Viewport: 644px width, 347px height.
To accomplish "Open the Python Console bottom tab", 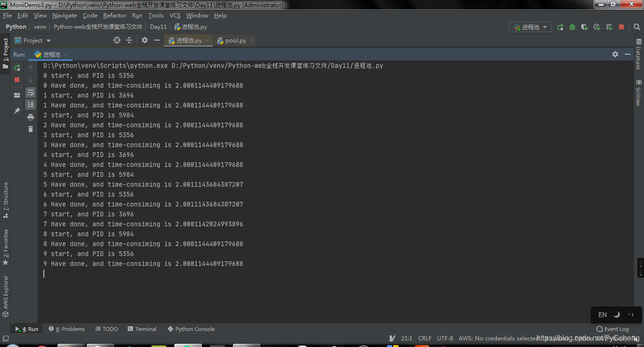I will [x=191, y=329].
